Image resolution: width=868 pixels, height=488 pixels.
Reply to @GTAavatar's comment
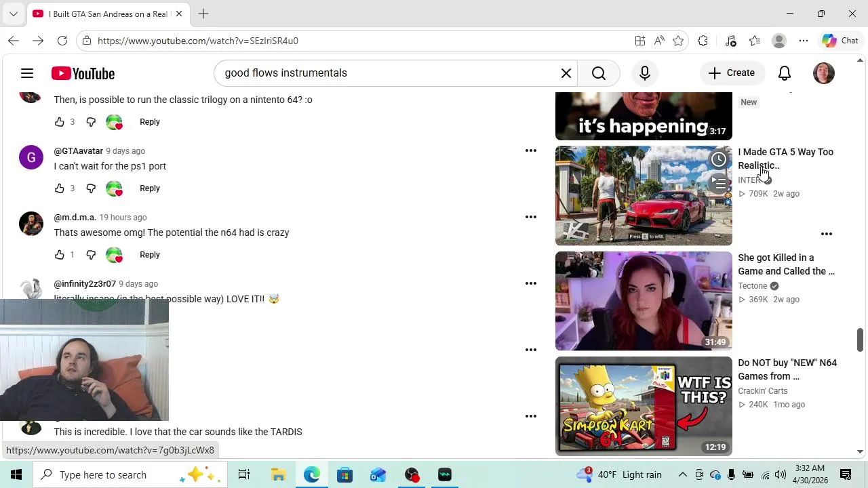(150, 188)
